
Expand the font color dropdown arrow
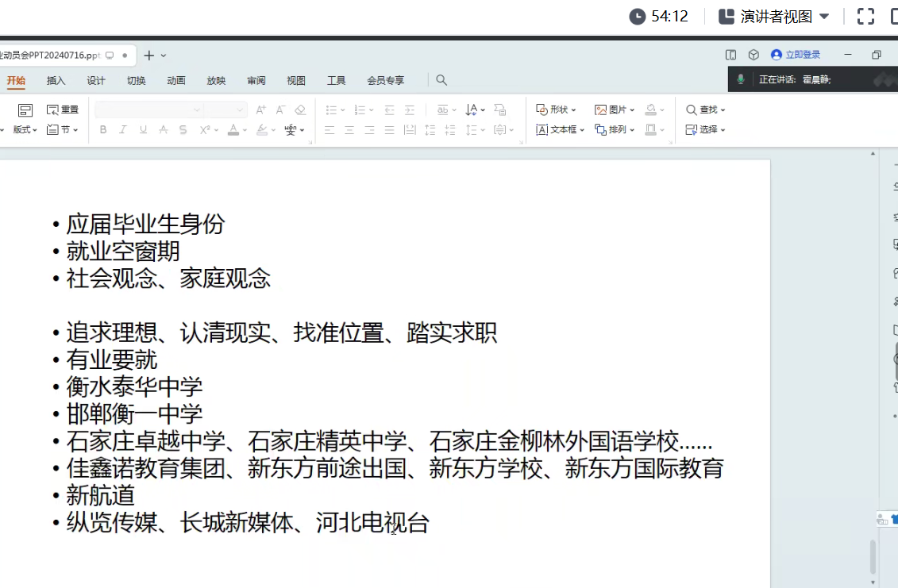[244, 129]
